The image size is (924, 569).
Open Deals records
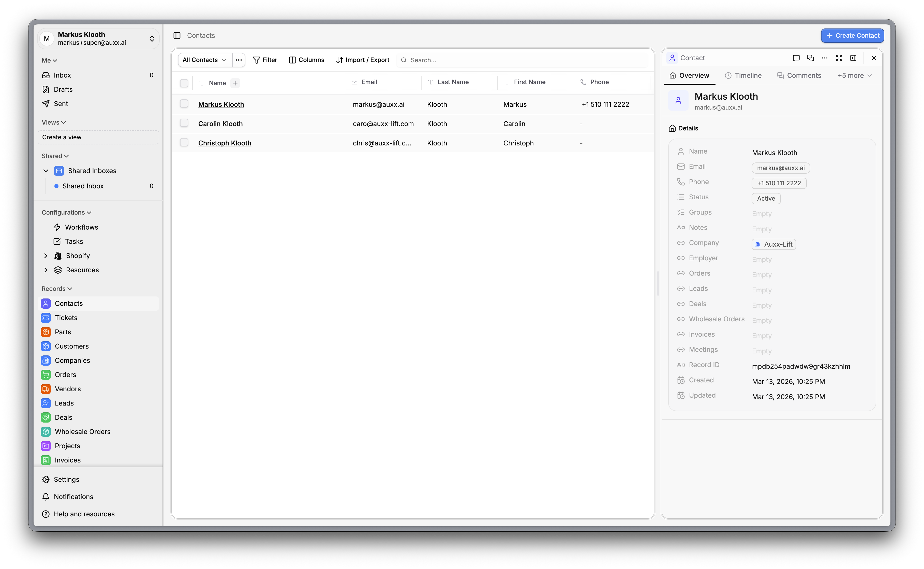[98, 417]
